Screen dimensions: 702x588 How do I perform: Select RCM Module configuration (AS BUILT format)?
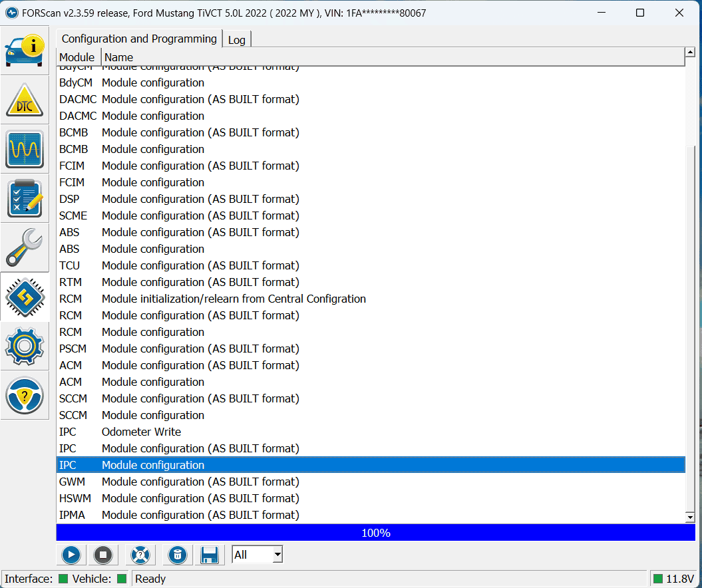pyautogui.click(x=371, y=315)
